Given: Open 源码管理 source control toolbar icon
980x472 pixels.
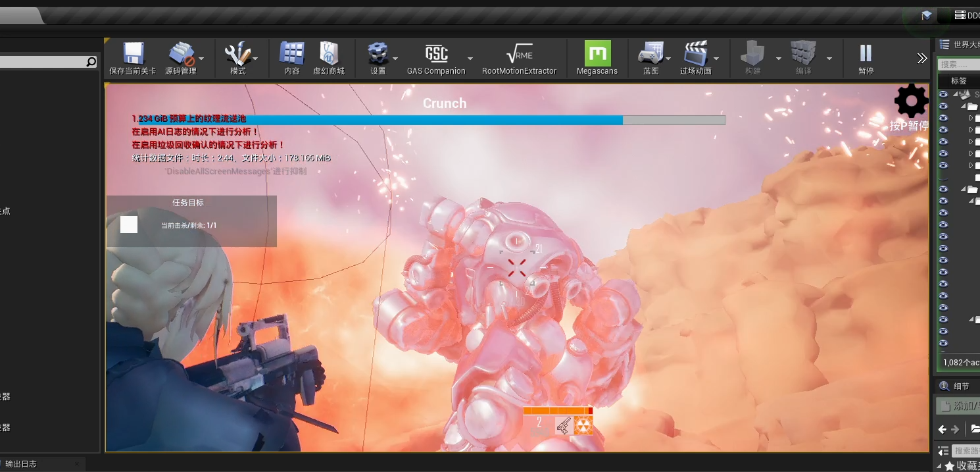Looking at the screenshot, I should (x=181, y=53).
